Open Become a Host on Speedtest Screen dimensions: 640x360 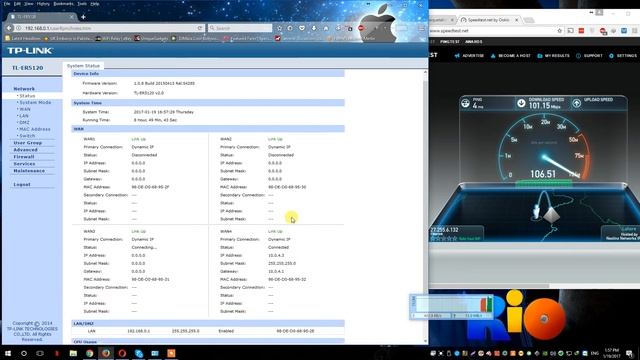point(511,56)
